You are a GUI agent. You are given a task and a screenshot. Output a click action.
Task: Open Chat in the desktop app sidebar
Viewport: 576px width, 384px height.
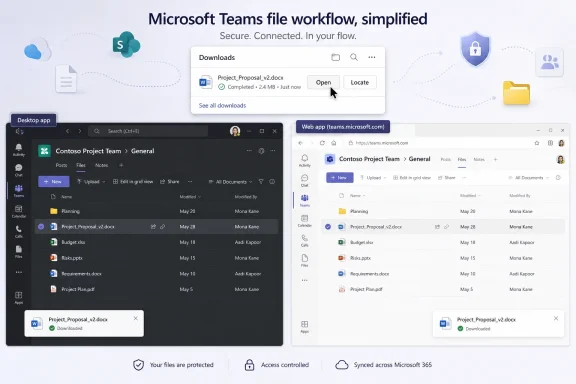19,170
